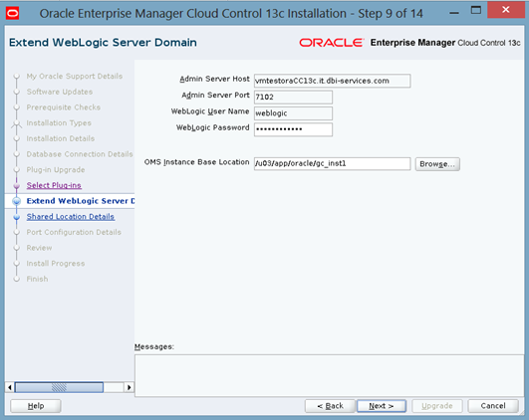Click the Extend WebLogic Server step bullet icon
This screenshot has height=420, width=529.
(x=17, y=201)
